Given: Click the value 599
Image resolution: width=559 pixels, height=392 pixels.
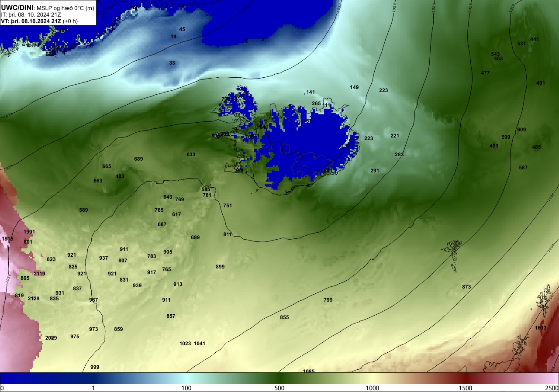Looking at the screenshot, I should 506,137.
